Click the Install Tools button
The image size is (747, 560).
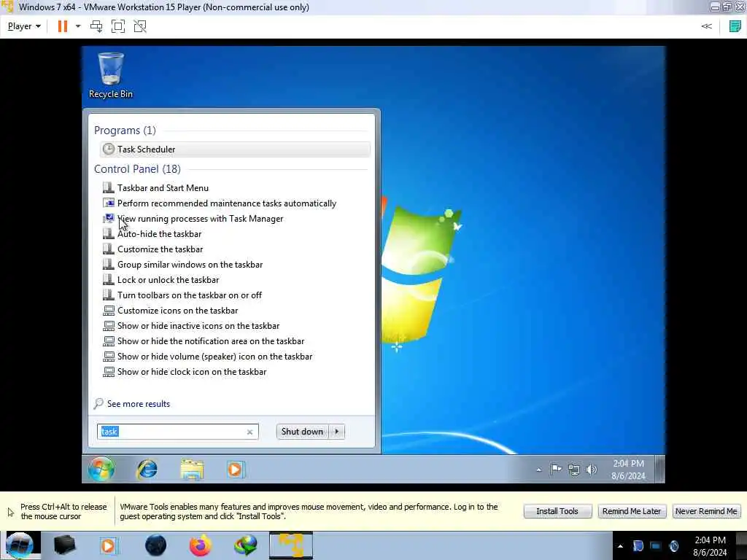[557, 511]
